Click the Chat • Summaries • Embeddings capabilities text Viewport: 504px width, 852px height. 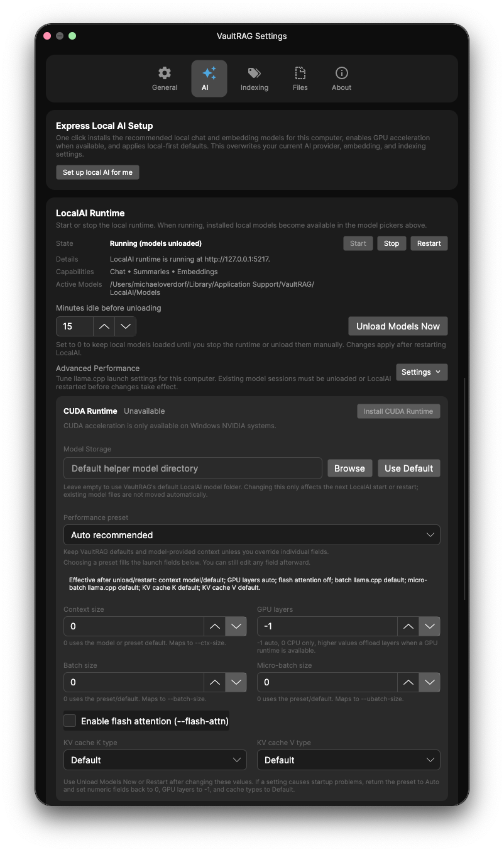163,272
